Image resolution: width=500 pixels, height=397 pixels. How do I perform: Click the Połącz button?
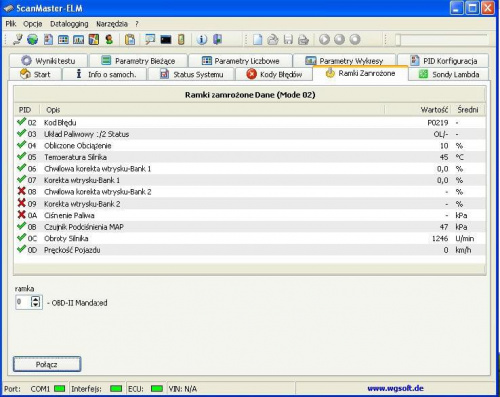click(47, 364)
